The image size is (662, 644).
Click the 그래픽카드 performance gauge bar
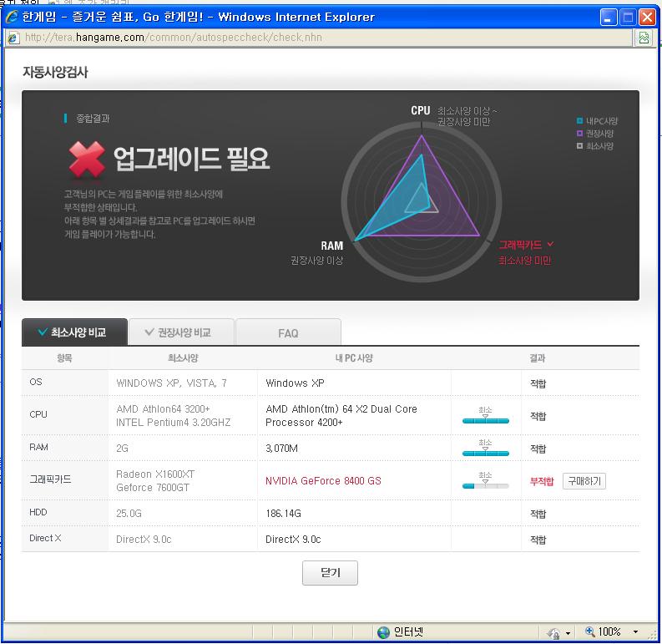pos(486,486)
